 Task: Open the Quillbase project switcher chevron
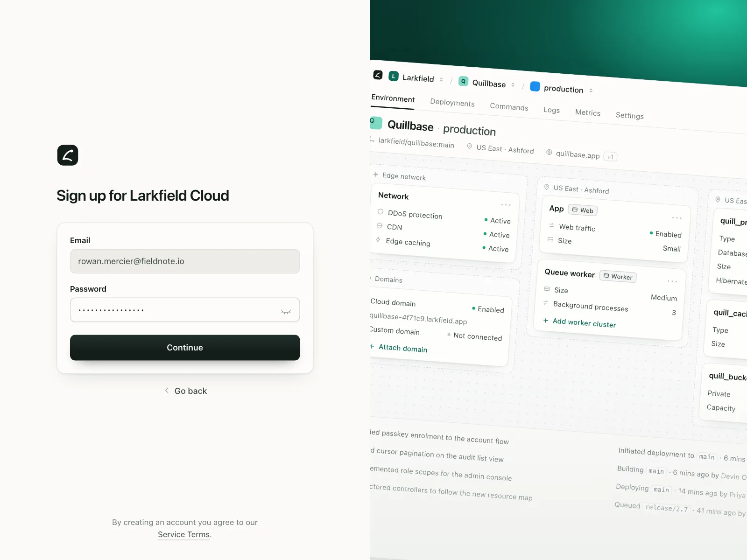(x=513, y=85)
